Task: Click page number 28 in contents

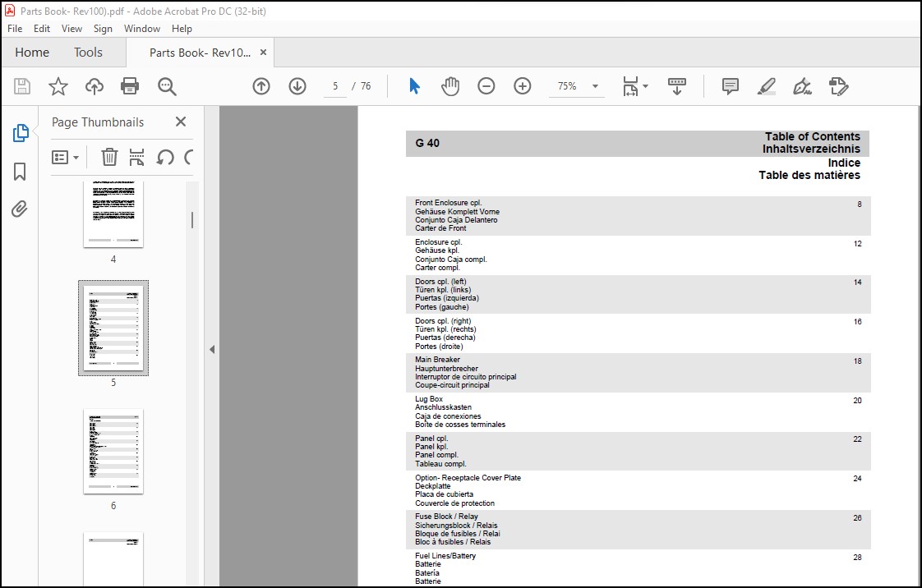Action: 857,558
